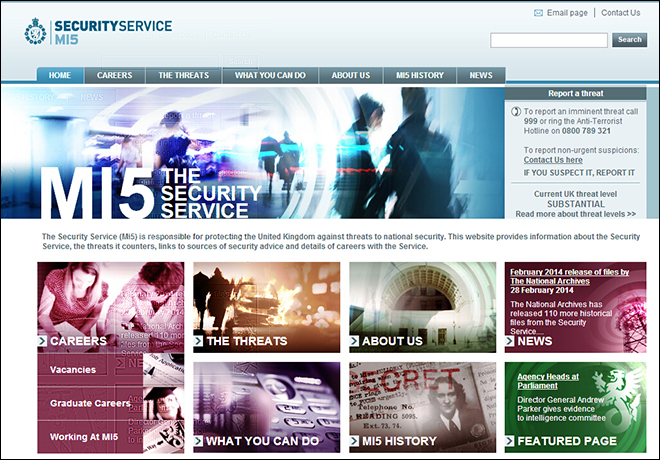Click the Report a threat header
Screen dimensions: 660x460
[x=575, y=93]
